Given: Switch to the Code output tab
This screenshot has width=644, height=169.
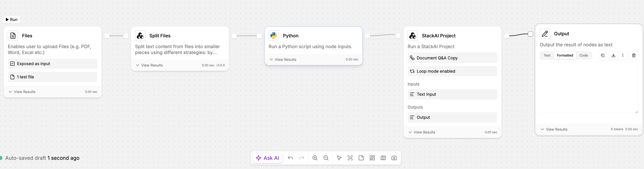Looking at the screenshot, I should 584,55.
